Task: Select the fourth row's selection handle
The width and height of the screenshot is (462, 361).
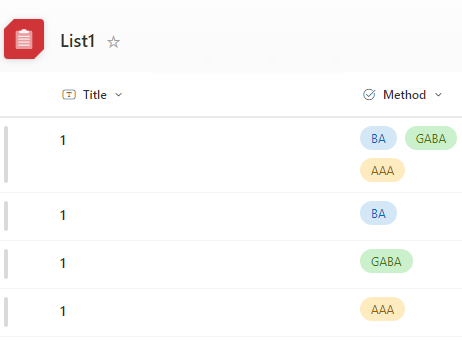Action: pos(6,312)
